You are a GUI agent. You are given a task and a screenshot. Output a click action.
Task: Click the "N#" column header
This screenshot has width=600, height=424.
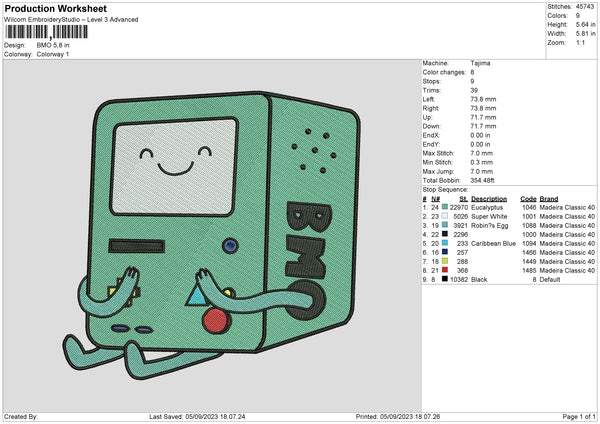435,199
